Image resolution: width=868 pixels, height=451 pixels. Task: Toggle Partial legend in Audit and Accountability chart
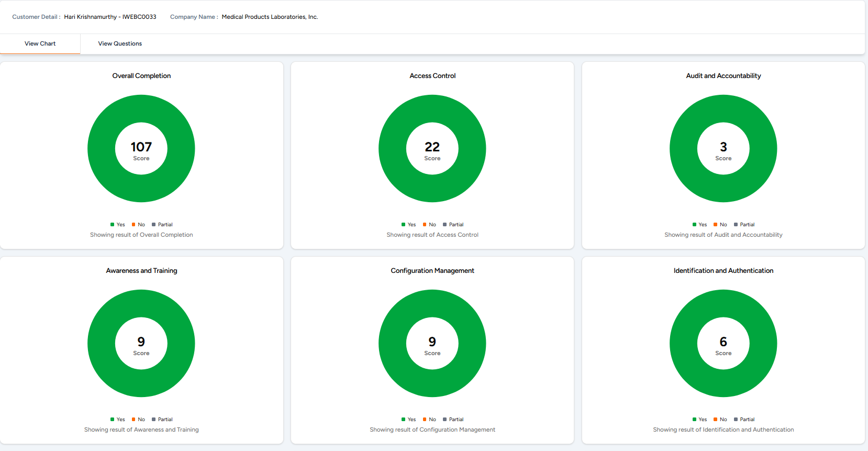click(x=744, y=225)
